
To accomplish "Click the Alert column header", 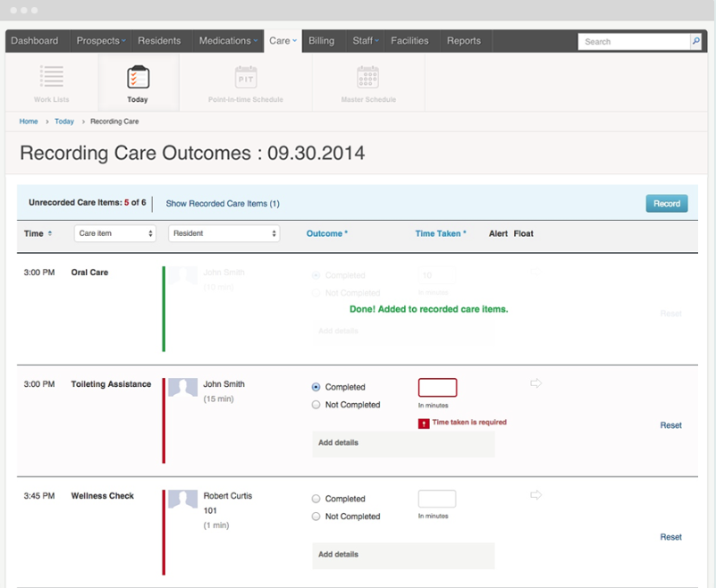I will [498, 234].
